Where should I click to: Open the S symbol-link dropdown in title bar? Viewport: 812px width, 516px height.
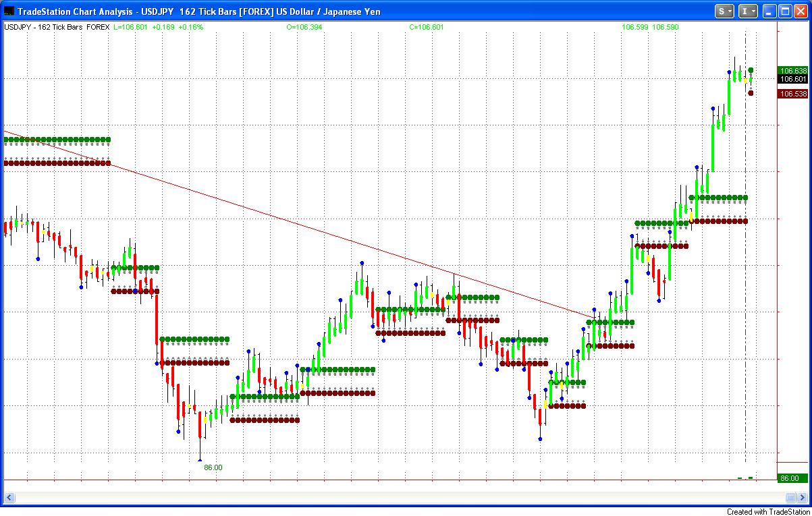pyautogui.click(x=725, y=11)
